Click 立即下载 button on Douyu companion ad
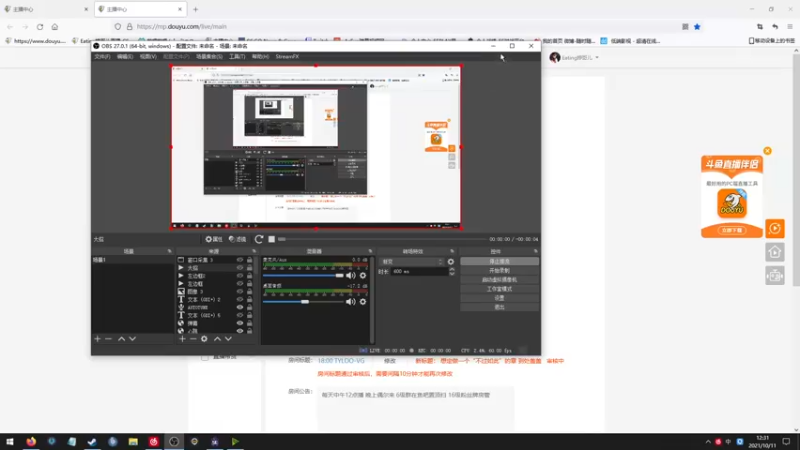The height and width of the screenshot is (450, 800). tap(732, 230)
